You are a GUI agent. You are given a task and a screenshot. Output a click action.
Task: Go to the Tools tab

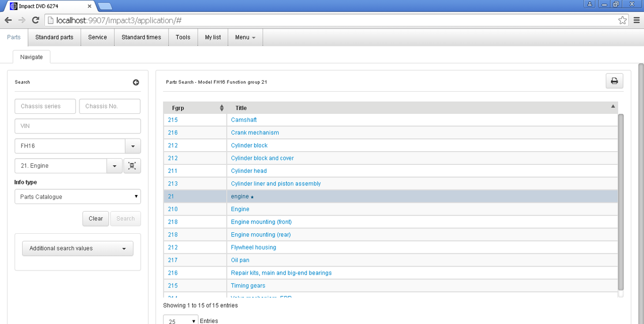(x=183, y=37)
